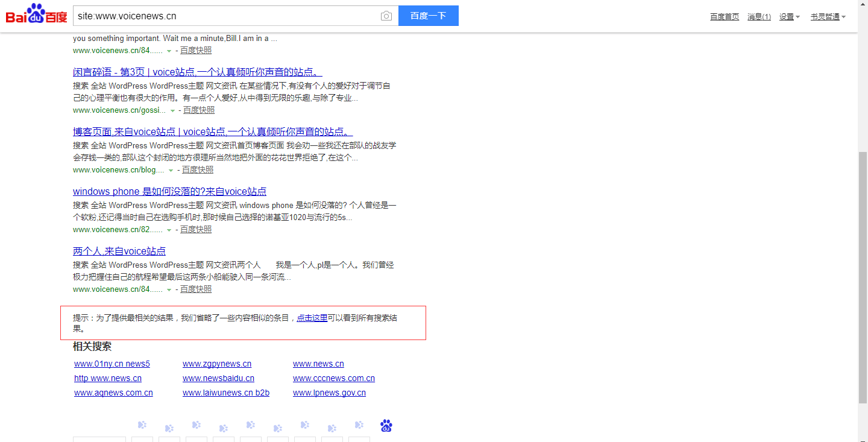Viewport: 868px width, 442px height.
Task: Select related search www.aqnews.com.cn
Action: [x=113, y=393]
